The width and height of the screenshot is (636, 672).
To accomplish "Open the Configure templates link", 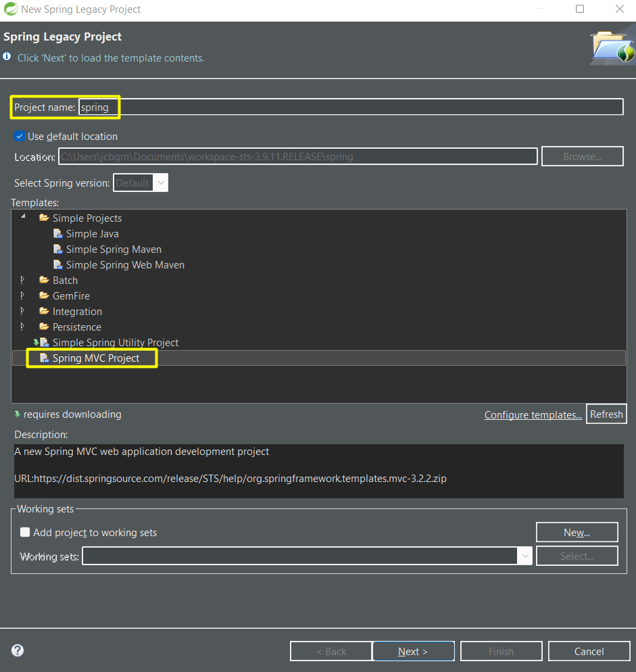I will [x=533, y=415].
